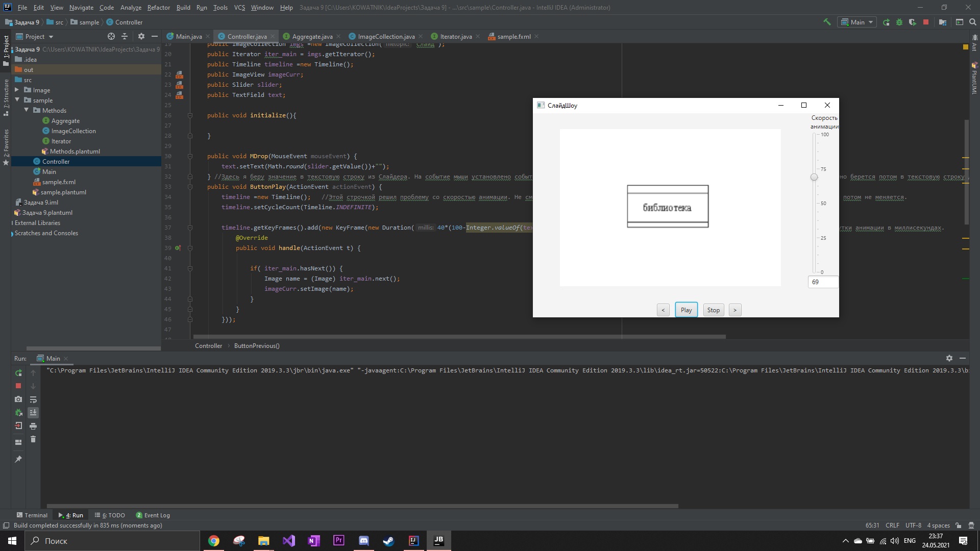Open Search Everywhere magnifier icon

pos(973,22)
